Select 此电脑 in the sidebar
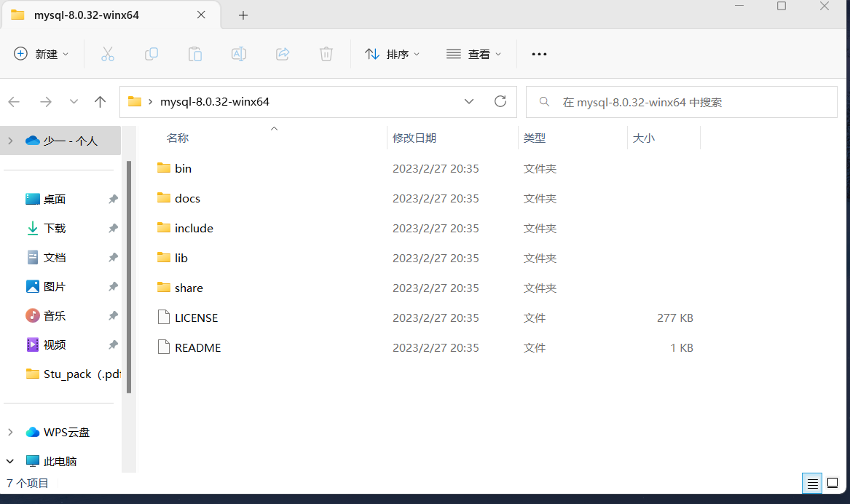Viewport: 850px width, 504px height. [x=60, y=462]
